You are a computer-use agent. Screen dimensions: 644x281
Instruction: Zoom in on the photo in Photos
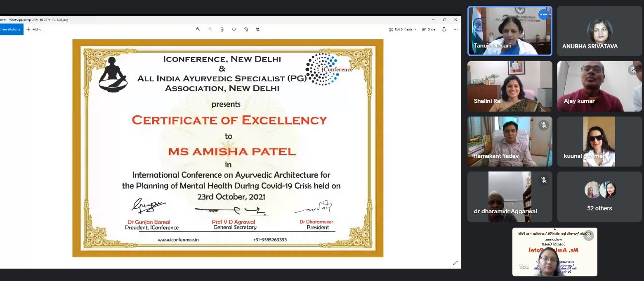(198, 29)
